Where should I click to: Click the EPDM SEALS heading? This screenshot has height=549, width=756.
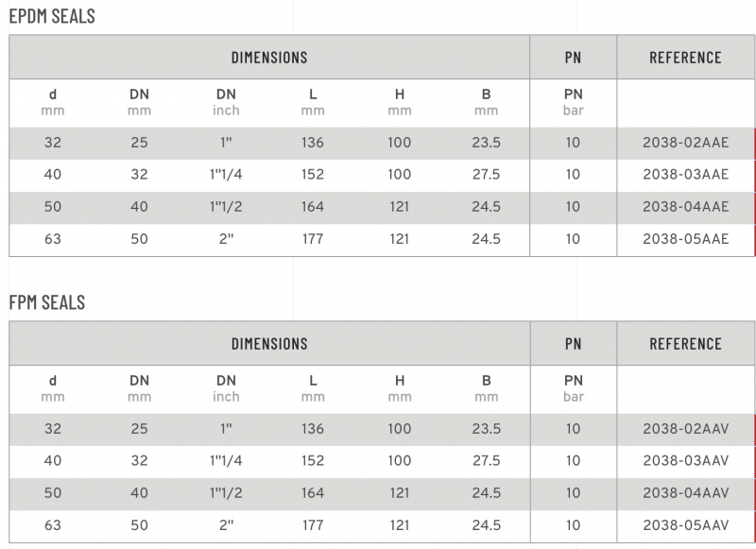tap(52, 16)
